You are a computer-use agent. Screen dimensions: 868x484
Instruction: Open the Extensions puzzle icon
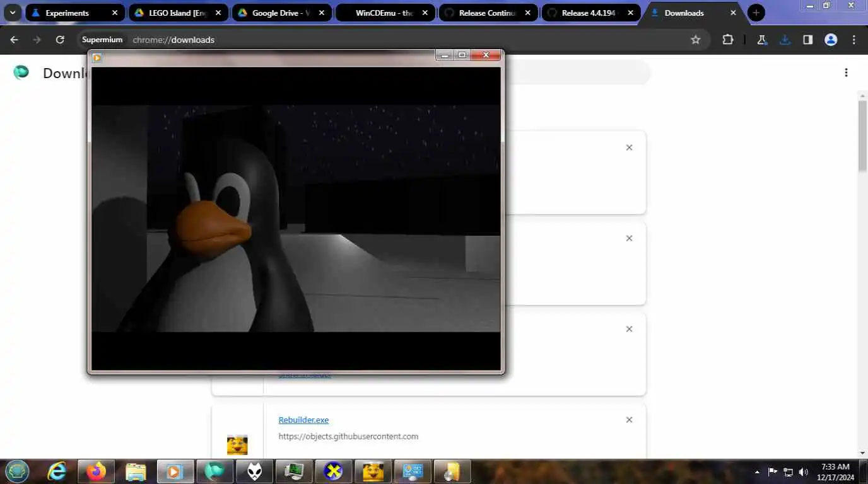pos(728,40)
